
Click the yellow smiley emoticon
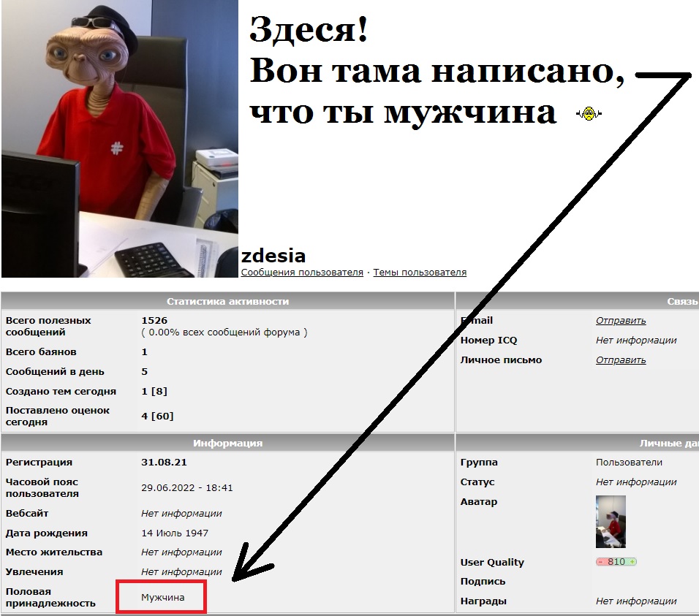click(589, 113)
